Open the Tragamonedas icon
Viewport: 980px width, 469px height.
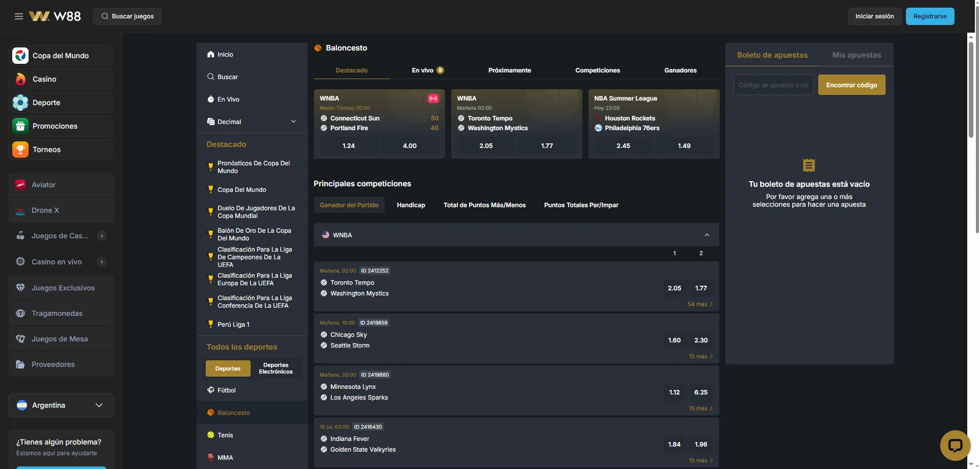click(20, 313)
